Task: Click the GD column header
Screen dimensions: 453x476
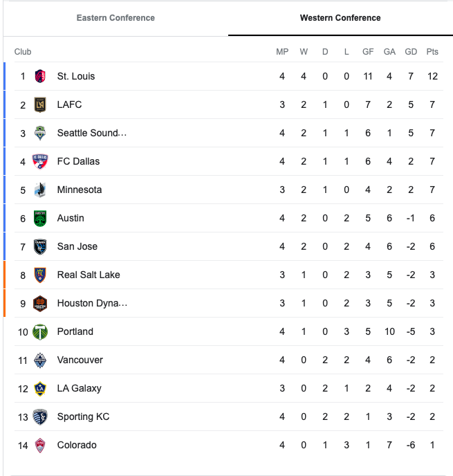Action: 411,52
